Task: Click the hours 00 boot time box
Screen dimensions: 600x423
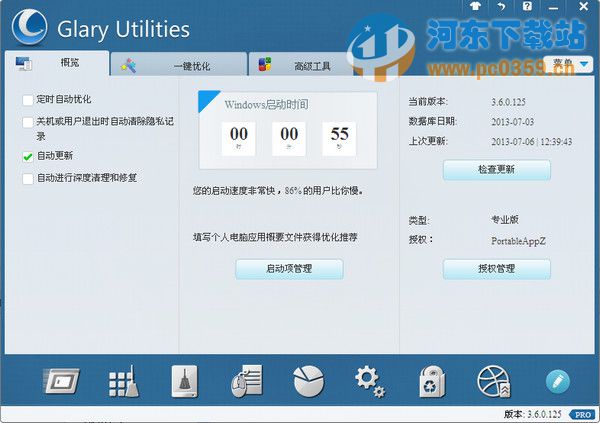Action: 238,139
